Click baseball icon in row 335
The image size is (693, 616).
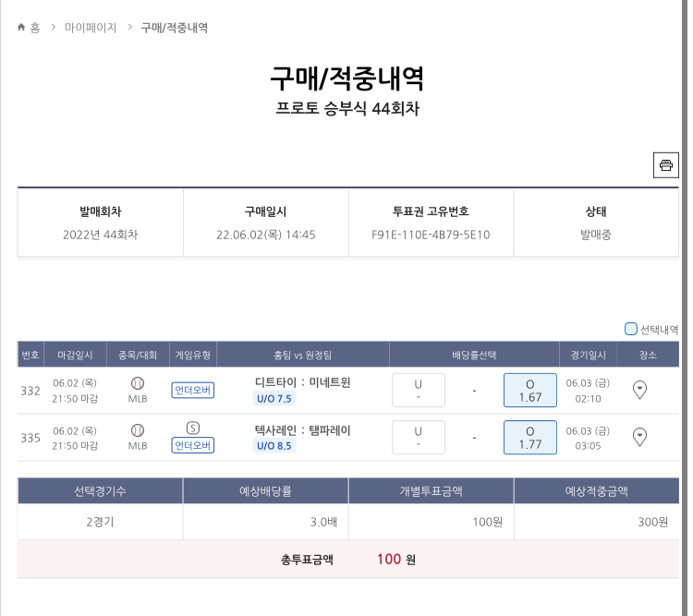click(x=138, y=430)
